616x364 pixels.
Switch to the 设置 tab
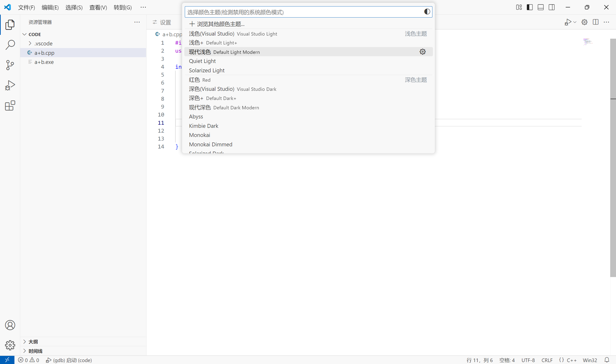coord(162,22)
